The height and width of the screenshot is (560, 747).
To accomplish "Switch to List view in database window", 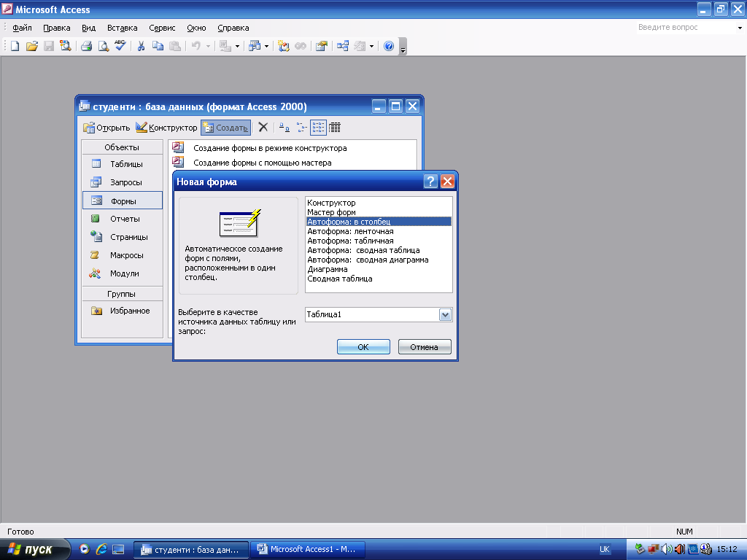I will pyautogui.click(x=318, y=127).
